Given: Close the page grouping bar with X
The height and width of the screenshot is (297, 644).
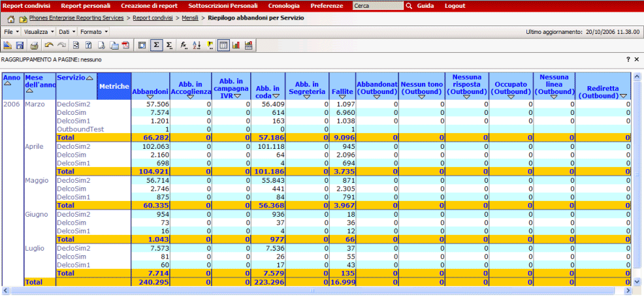Looking at the screenshot, I should [x=637, y=60].
